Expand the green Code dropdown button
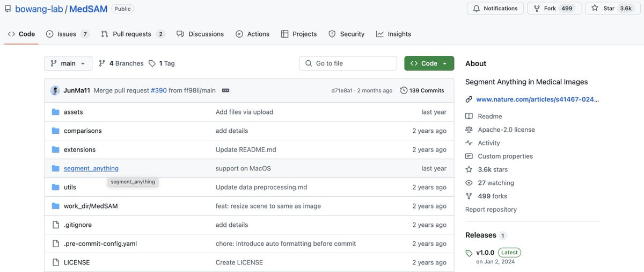Viewport: 644px width, 272px height. tap(429, 63)
